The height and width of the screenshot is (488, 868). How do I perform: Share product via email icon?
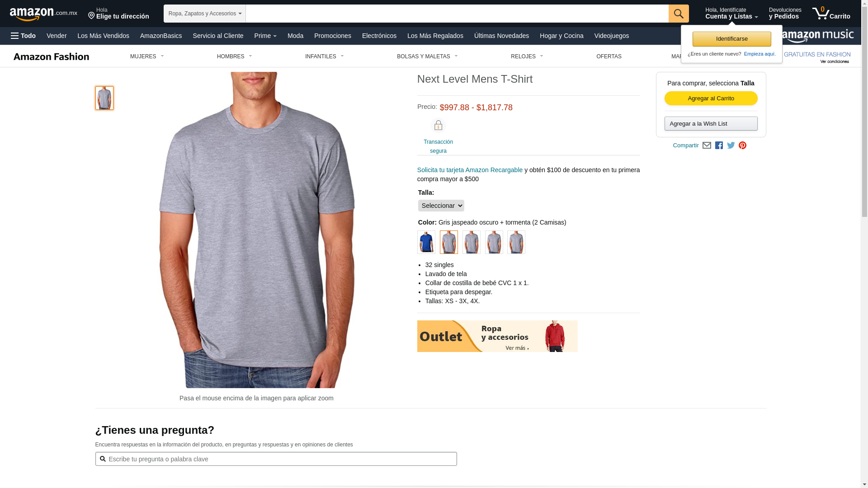tap(707, 145)
